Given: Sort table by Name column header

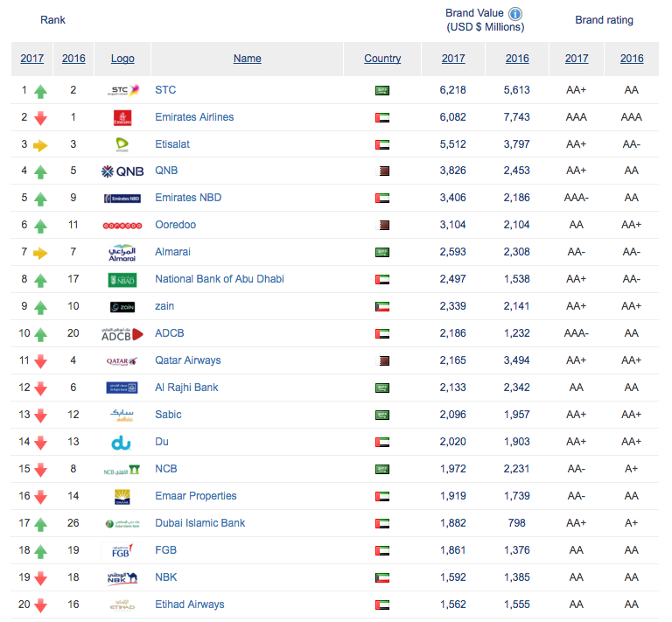Looking at the screenshot, I should tap(247, 59).
